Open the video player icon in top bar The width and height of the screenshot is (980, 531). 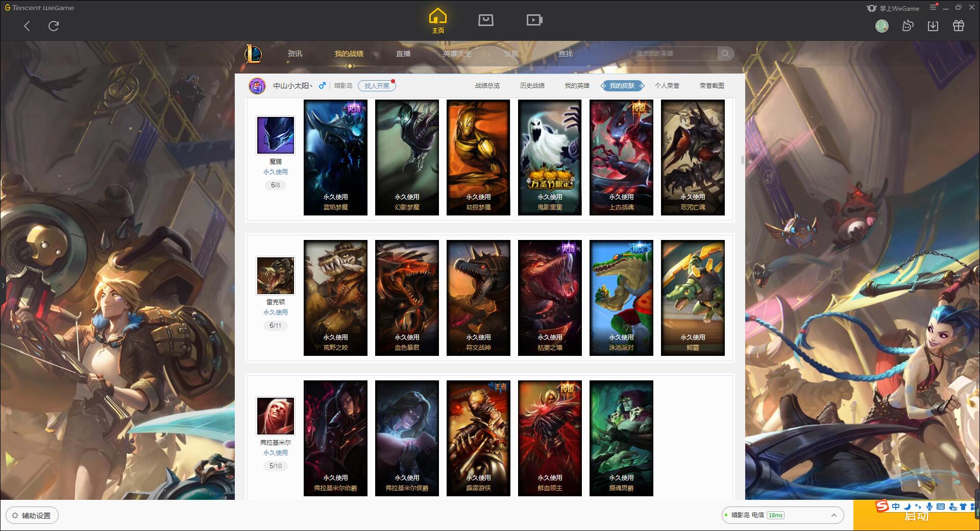(534, 20)
